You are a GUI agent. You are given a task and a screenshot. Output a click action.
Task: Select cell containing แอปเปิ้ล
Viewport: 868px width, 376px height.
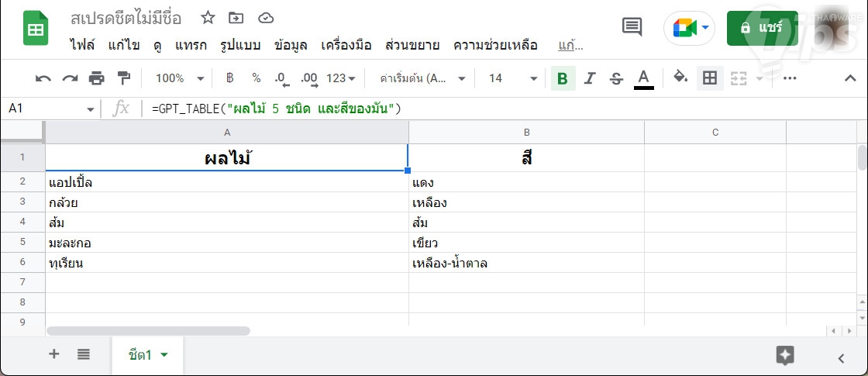[x=227, y=182]
